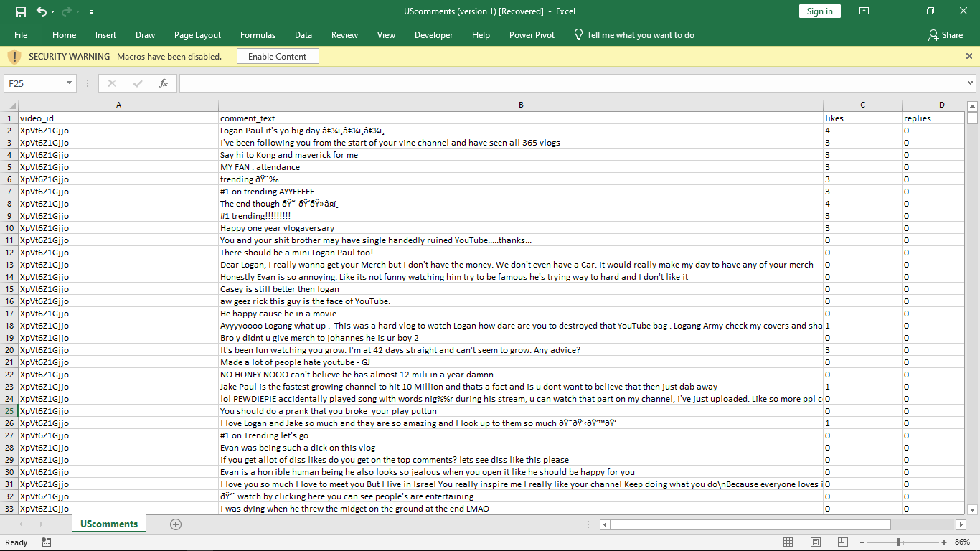Click the New sheet plus icon
The height and width of the screenshot is (551, 980).
176,524
